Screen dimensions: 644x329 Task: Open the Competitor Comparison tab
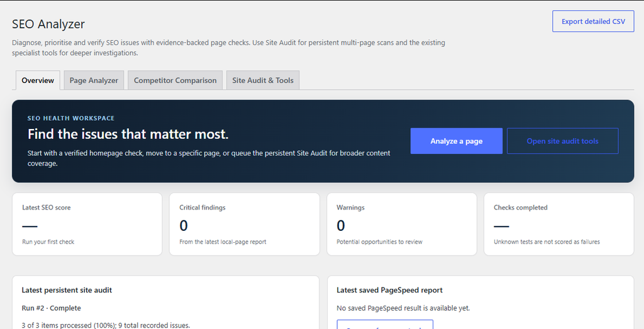tap(175, 81)
